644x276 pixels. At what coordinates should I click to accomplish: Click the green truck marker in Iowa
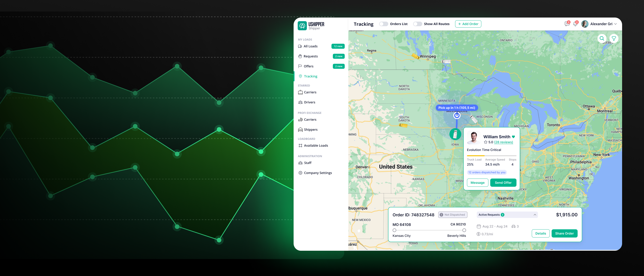pyautogui.click(x=455, y=134)
